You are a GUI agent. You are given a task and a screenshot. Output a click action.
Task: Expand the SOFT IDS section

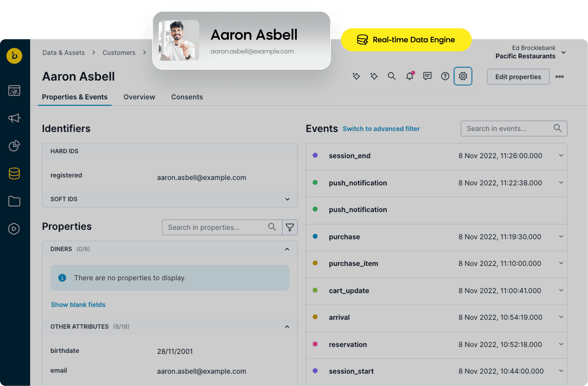click(x=287, y=199)
